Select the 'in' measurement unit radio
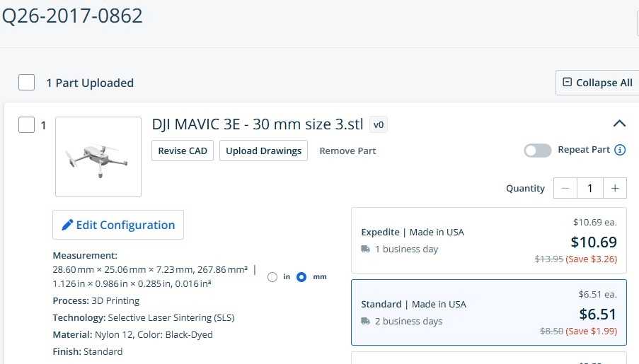Image resolution: width=639 pixels, height=364 pixels. pos(272,277)
